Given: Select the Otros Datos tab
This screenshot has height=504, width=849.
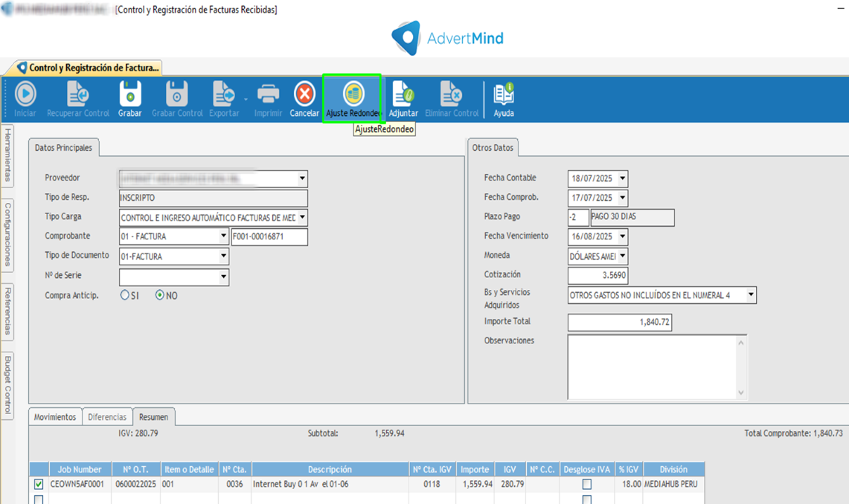Looking at the screenshot, I should point(493,148).
